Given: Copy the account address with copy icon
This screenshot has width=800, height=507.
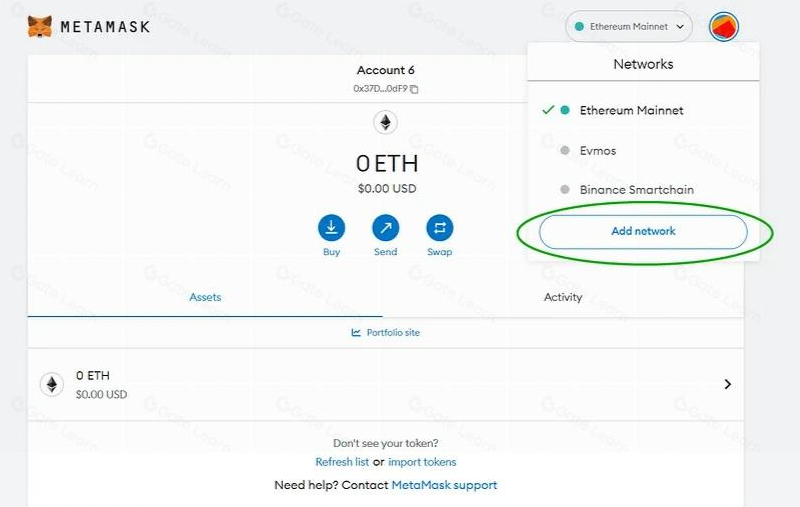Looking at the screenshot, I should coord(414,89).
